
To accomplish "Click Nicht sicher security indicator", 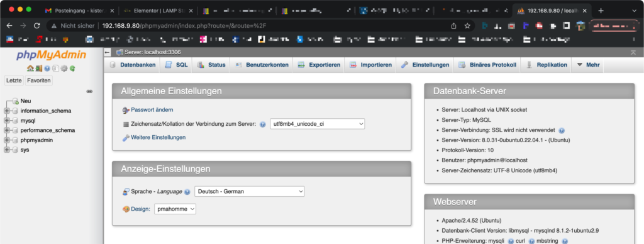I will (x=72, y=25).
